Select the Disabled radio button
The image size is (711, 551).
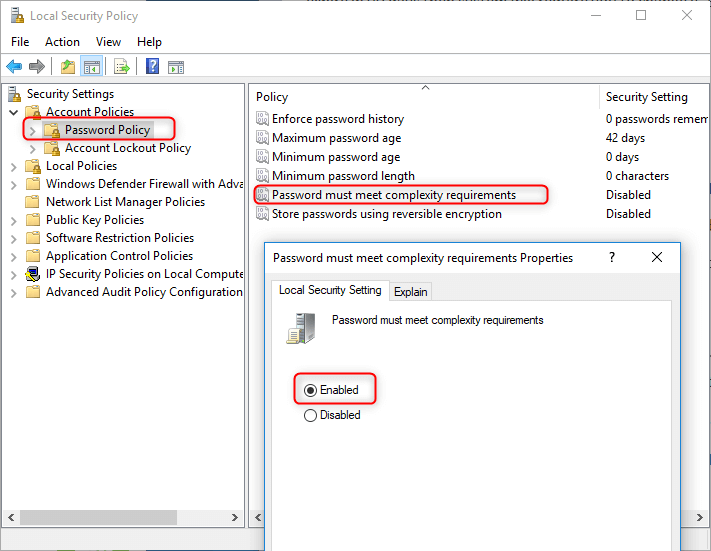tap(310, 415)
